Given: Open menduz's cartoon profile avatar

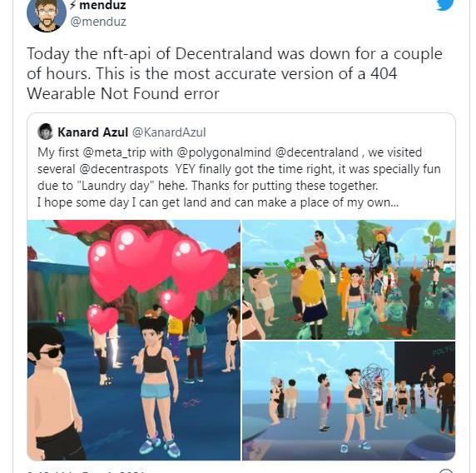Looking at the screenshot, I should [47, 15].
